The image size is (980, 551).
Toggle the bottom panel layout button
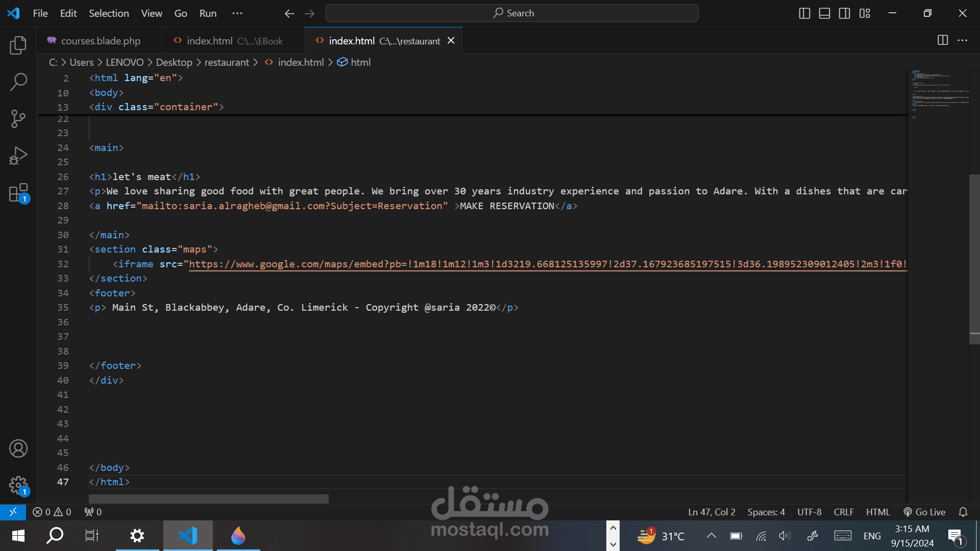pyautogui.click(x=824, y=13)
